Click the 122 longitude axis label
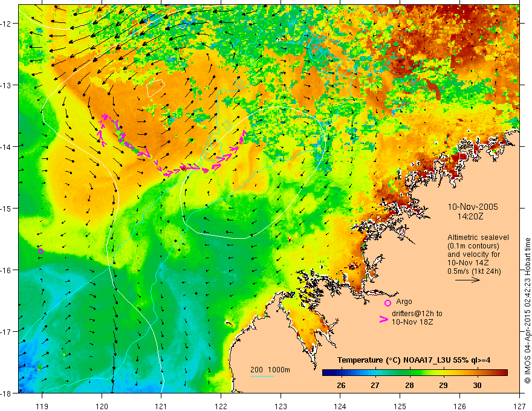This screenshot has height=411, width=532. (221, 406)
